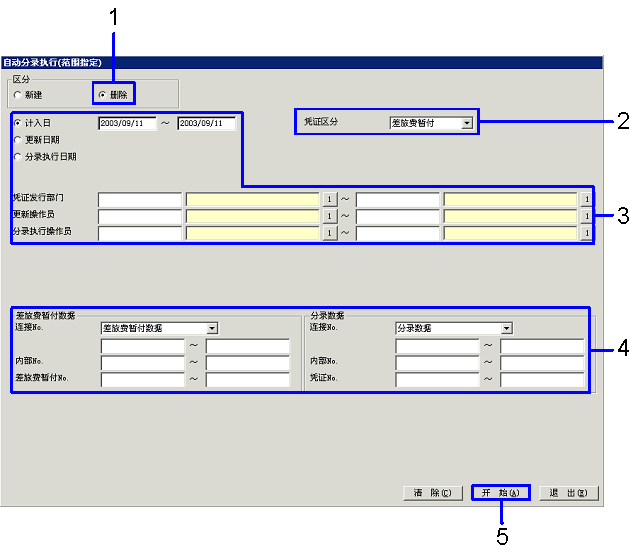630x552 pixels.
Task: Click 差旅费暂付数据 连接No. to field
Action: (248, 346)
